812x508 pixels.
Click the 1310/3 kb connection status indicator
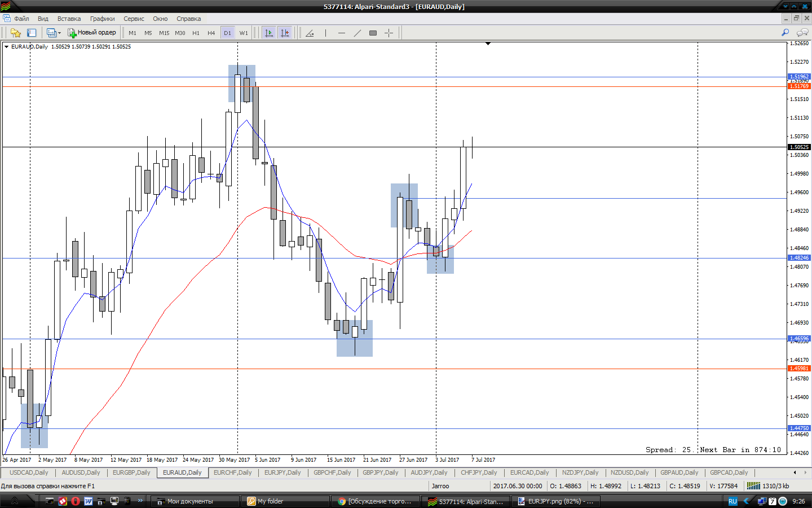click(769, 486)
